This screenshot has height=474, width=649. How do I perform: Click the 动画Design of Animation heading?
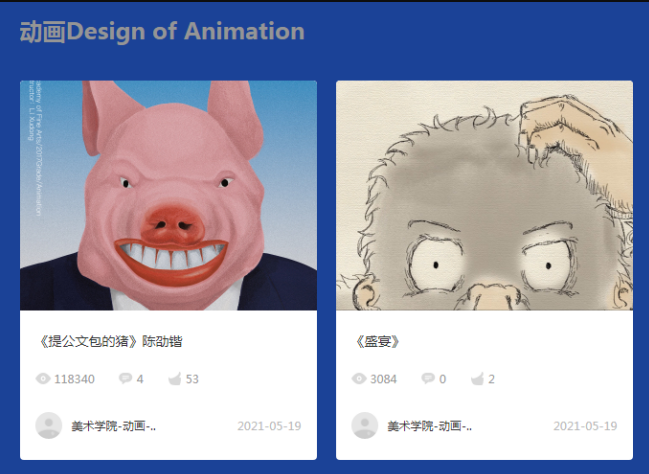tap(162, 31)
